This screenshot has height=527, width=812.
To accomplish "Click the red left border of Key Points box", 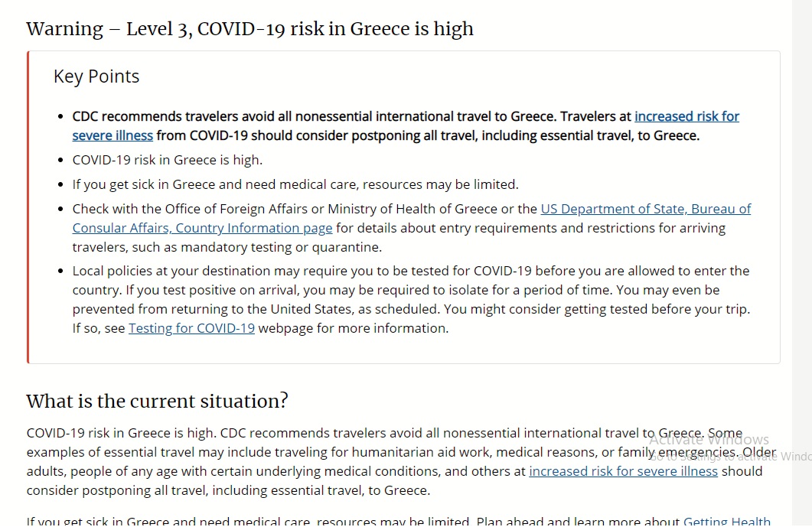I will click(x=28, y=207).
